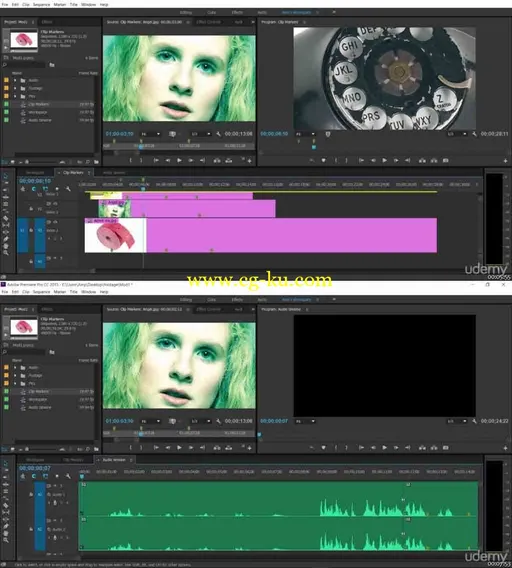Mark Out point in Audio Volume program monitor
The image size is (512, 568).
click(347, 448)
